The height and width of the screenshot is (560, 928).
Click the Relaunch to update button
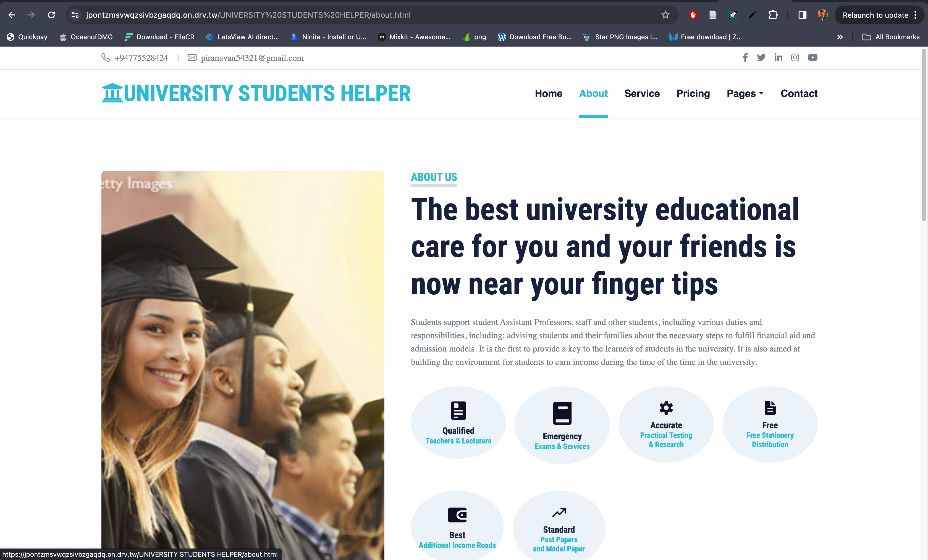875,15
